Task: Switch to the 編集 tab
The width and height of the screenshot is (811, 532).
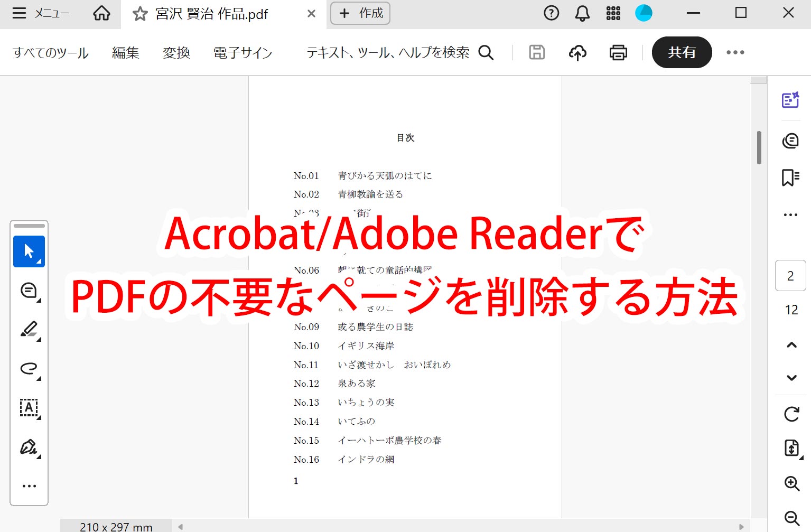Action: (125, 52)
